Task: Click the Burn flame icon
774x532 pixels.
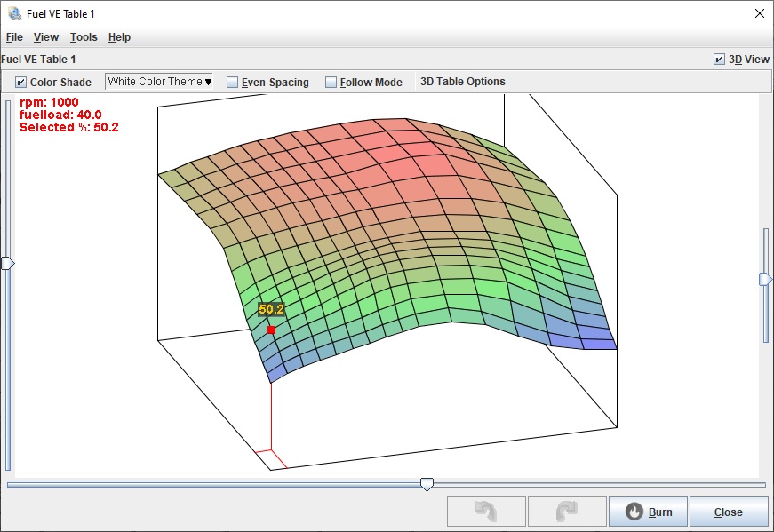Action: [634, 512]
